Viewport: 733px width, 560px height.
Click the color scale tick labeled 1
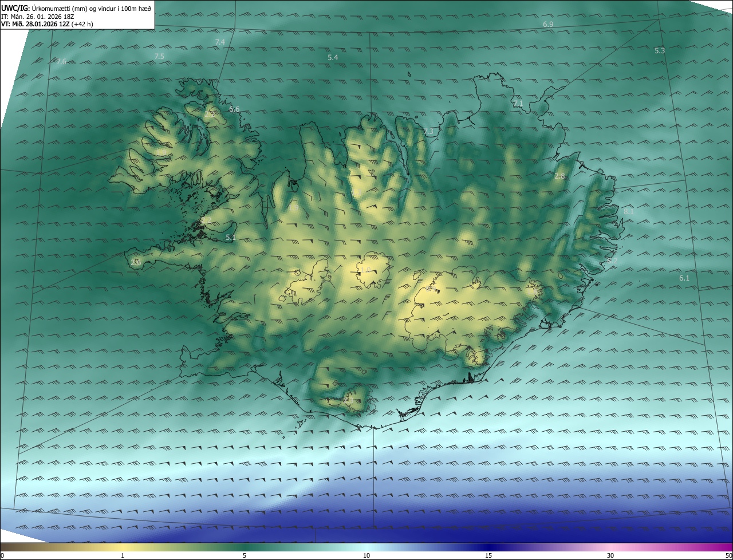click(123, 555)
